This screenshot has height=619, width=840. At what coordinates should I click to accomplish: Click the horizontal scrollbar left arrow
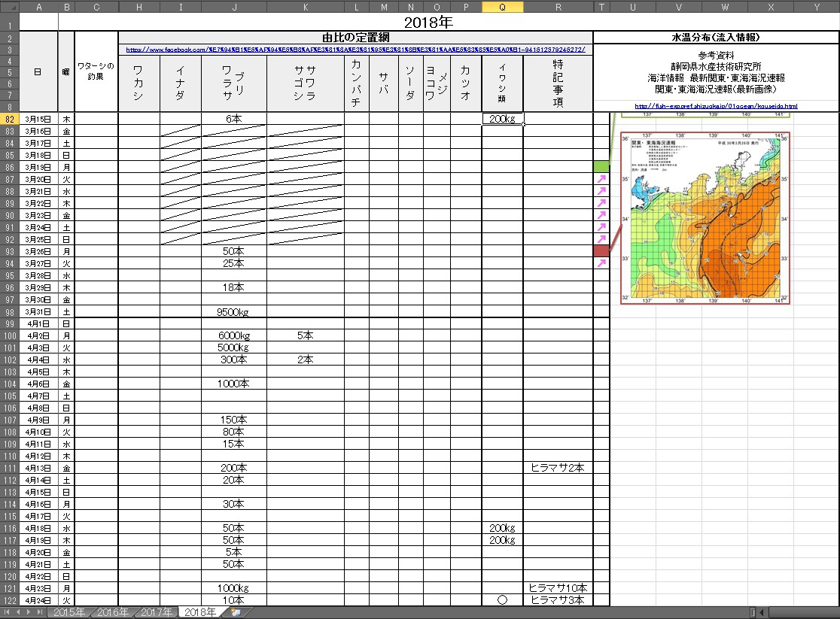[x=762, y=612]
